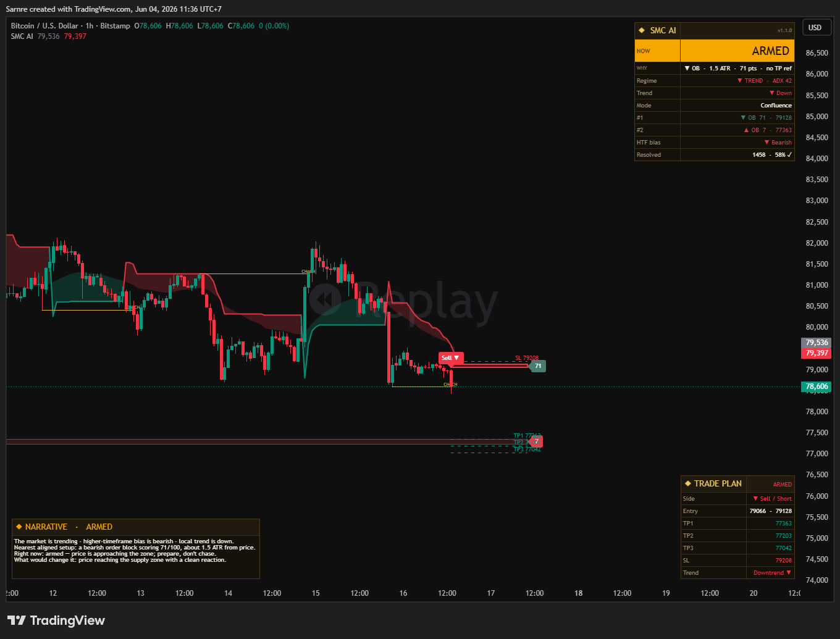Viewport: 840px width, 639px height.
Task: Click the SMC AI indicator legend at top left
Action: tap(22, 36)
